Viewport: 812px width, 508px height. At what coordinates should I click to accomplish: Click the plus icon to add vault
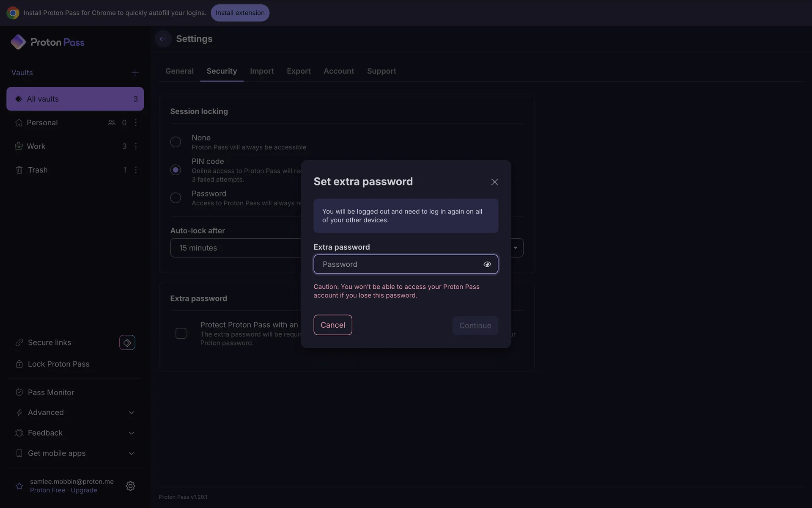[135, 73]
